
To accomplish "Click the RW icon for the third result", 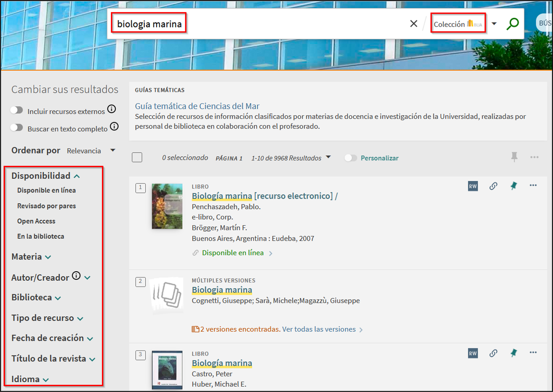I will [x=473, y=353].
